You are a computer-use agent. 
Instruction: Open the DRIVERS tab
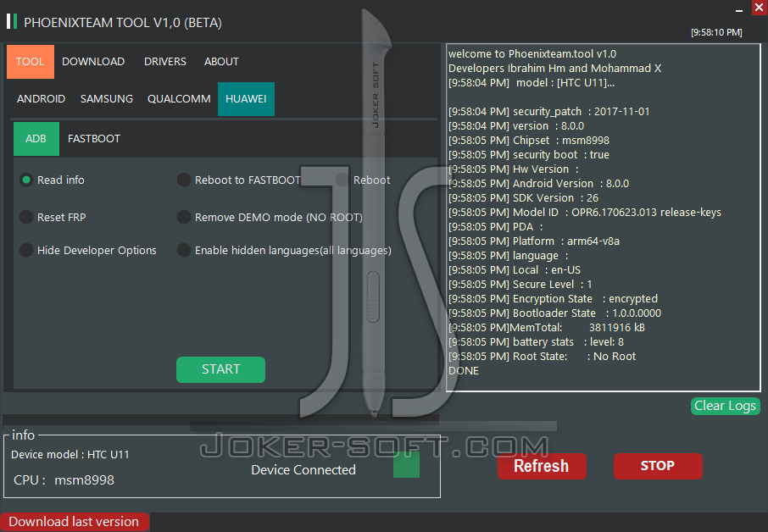coord(165,62)
